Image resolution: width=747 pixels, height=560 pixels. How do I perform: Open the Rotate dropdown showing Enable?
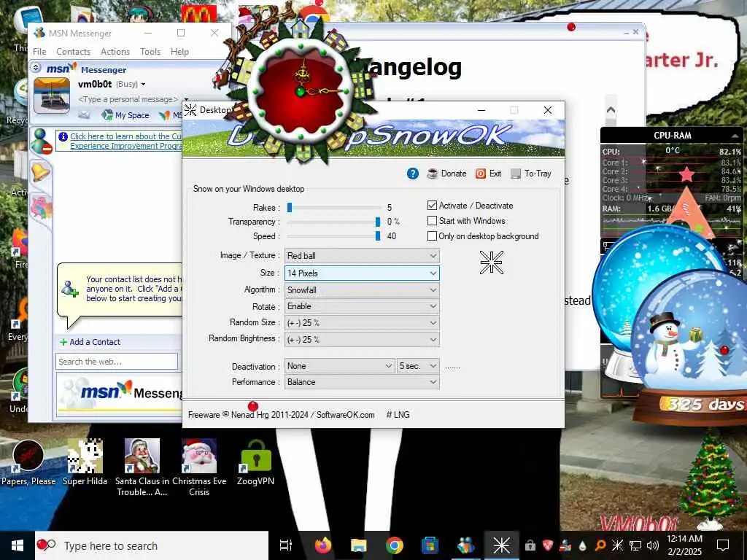pyautogui.click(x=362, y=306)
